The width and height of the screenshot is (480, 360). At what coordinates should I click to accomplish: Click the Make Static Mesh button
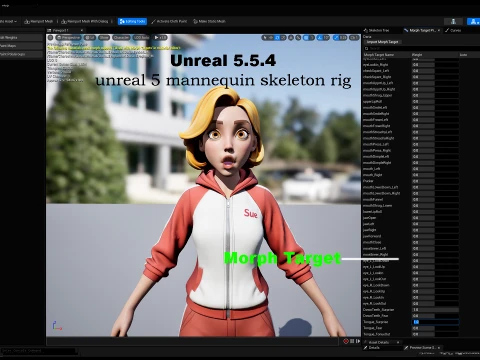coord(209,21)
